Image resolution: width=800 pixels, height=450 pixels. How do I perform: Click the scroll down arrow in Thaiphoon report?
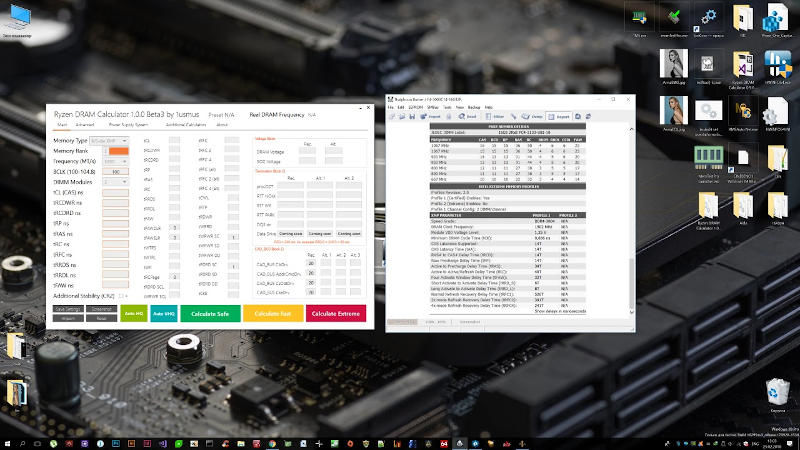pyautogui.click(x=631, y=312)
